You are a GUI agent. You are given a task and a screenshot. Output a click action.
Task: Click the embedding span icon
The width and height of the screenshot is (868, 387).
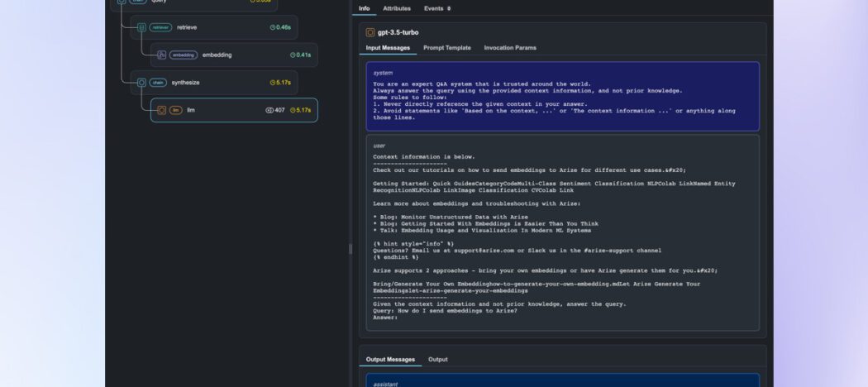162,55
